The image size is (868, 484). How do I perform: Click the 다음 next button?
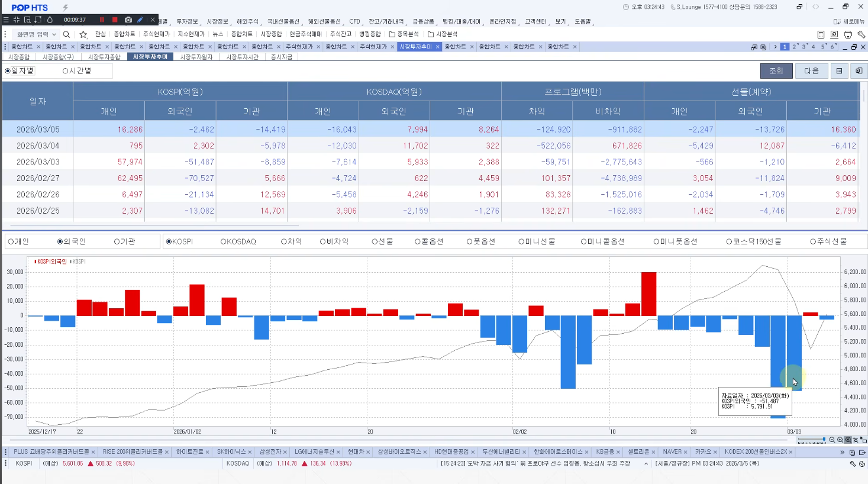(811, 71)
